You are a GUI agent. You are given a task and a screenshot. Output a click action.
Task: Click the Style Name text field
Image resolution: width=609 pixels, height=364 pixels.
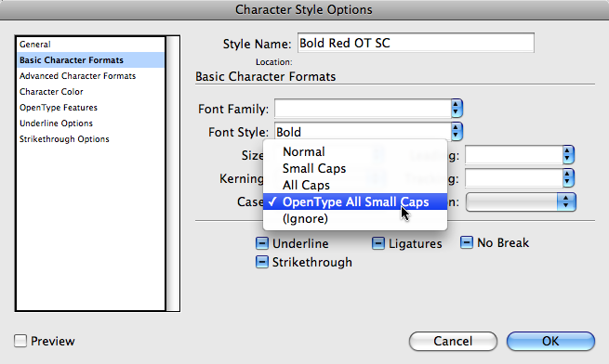click(x=416, y=43)
